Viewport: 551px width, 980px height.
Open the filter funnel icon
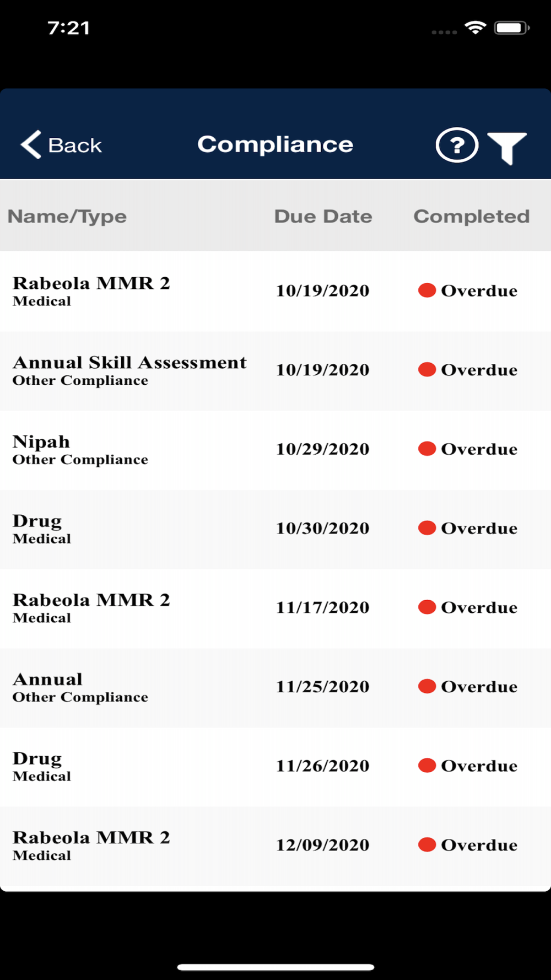pyautogui.click(x=507, y=148)
